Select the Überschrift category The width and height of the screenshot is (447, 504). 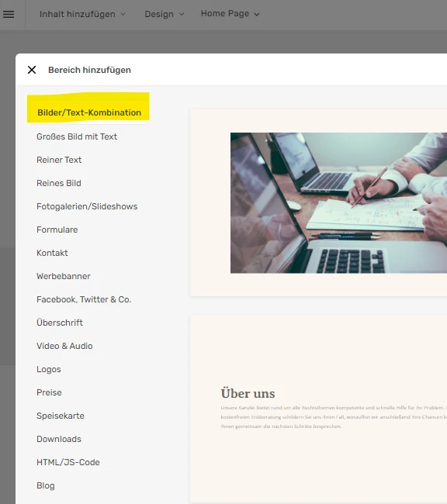(60, 323)
